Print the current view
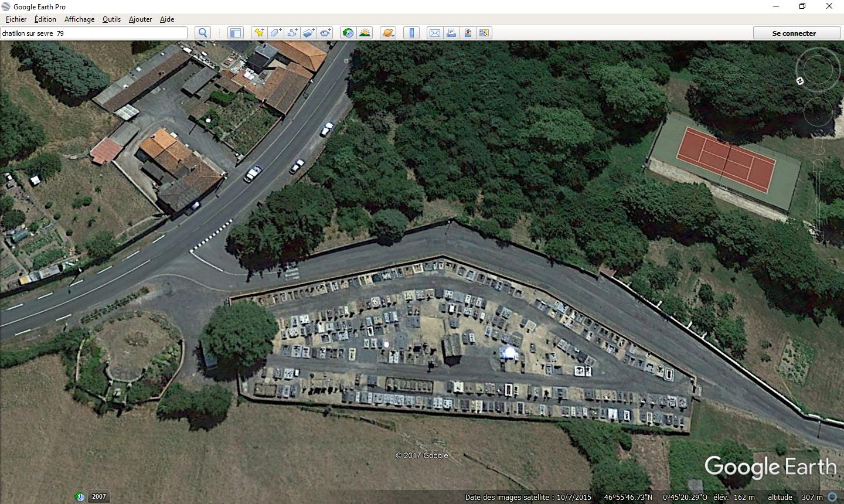The width and height of the screenshot is (844, 504). point(451,33)
